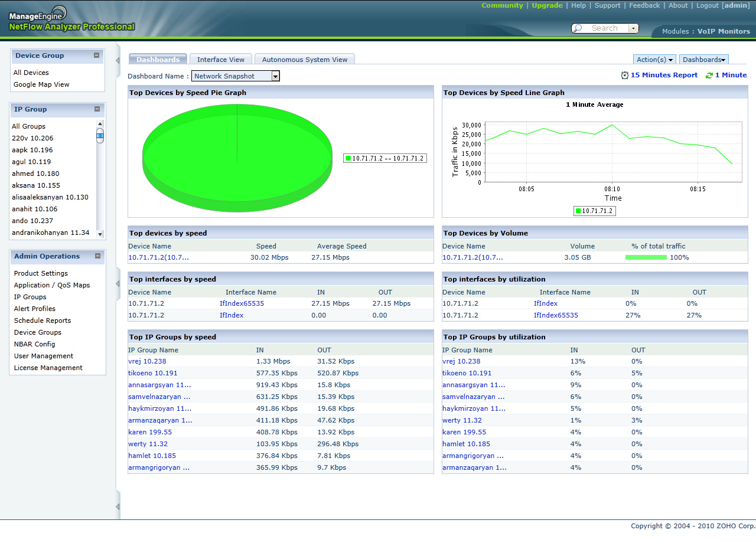Click the collapse arrow at the bottom of the sidebar
The image size is (756, 543).
[117, 506]
